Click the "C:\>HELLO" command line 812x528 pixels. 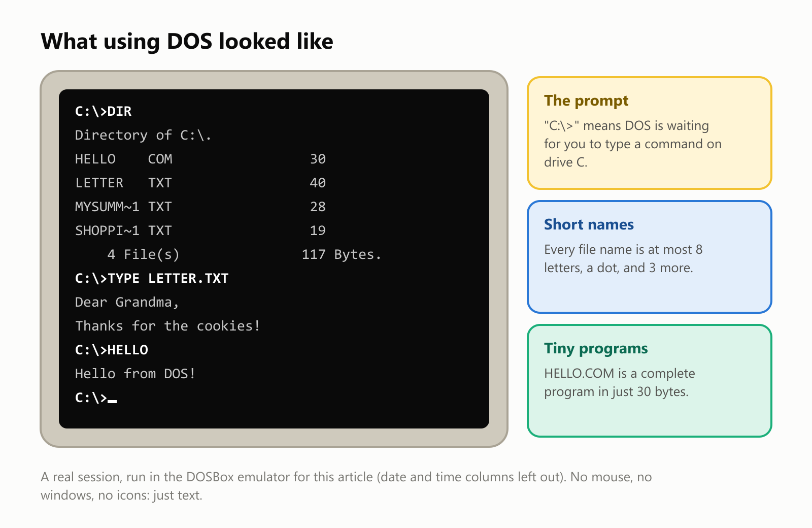112,350
